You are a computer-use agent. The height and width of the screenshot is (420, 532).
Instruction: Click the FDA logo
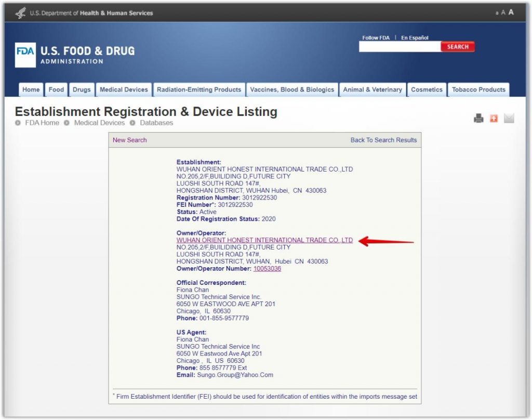point(25,55)
